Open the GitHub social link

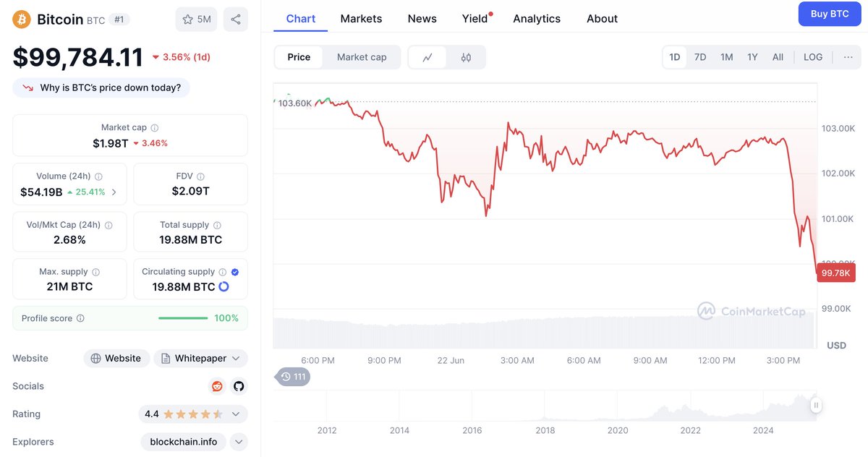pos(239,386)
